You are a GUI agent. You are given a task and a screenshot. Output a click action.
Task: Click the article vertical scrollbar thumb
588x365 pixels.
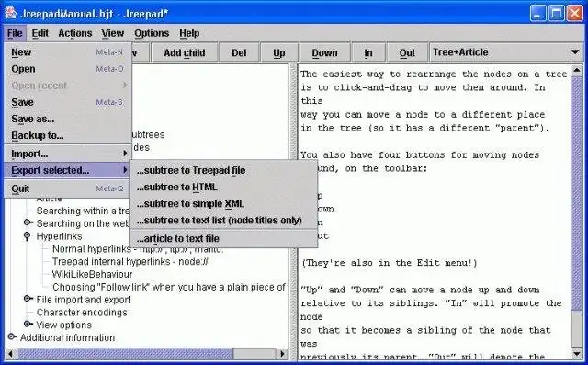click(577, 193)
